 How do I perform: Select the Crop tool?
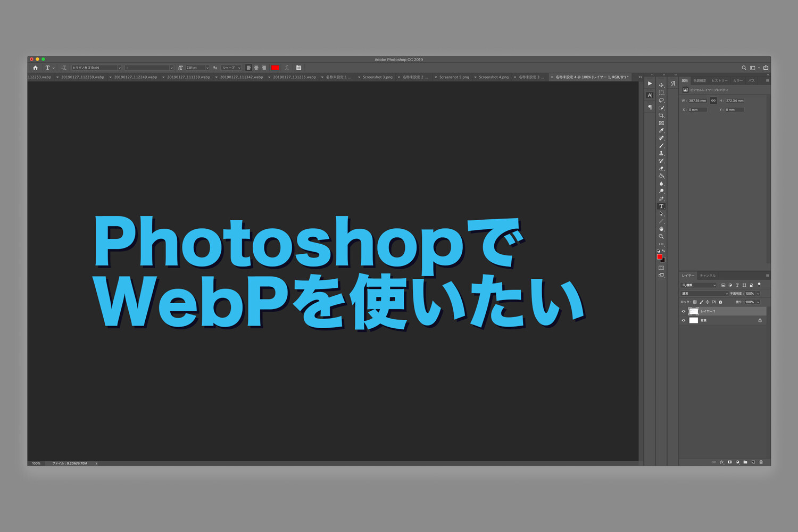[x=661, y=115]
